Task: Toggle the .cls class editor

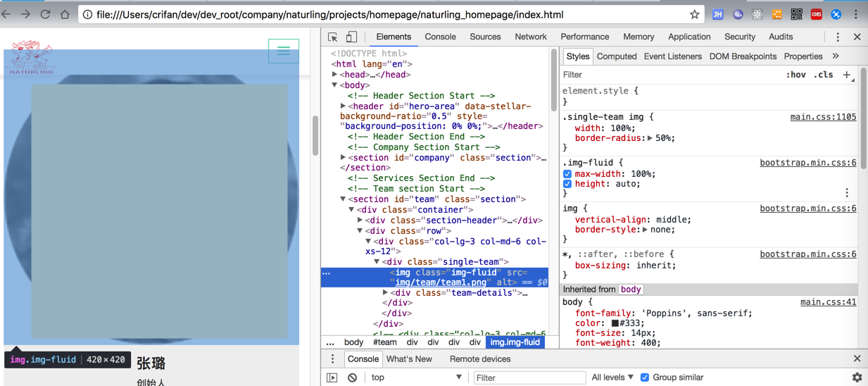Action: 824,75
